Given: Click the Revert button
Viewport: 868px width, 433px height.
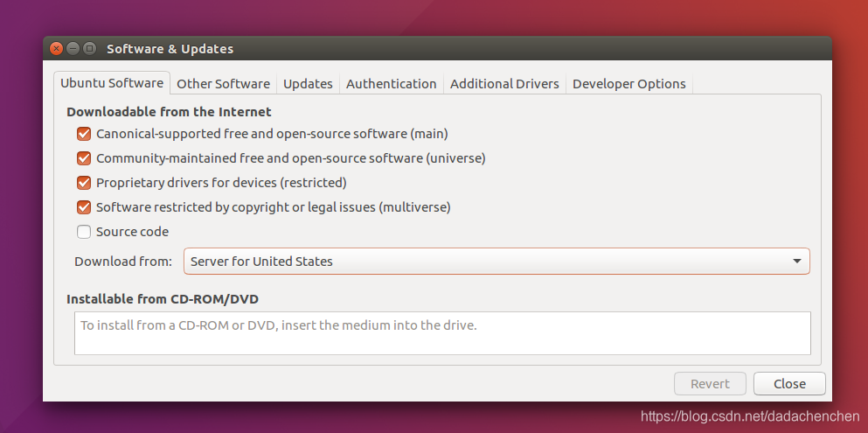Looking at the screenshot, I should click(710, 384).
